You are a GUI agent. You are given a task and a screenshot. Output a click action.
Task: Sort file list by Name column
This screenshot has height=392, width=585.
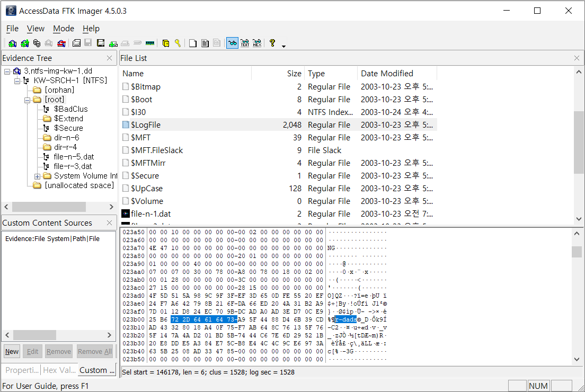185,74
